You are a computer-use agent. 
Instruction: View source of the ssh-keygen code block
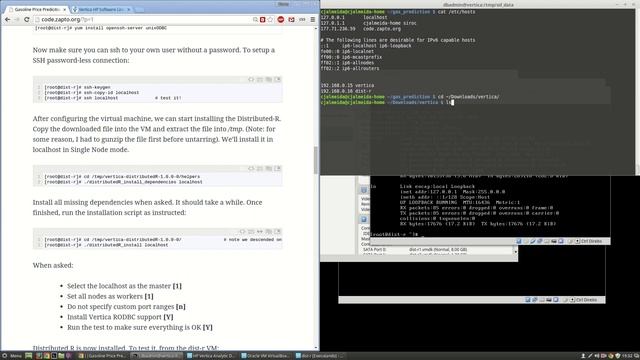coord(251,79)
